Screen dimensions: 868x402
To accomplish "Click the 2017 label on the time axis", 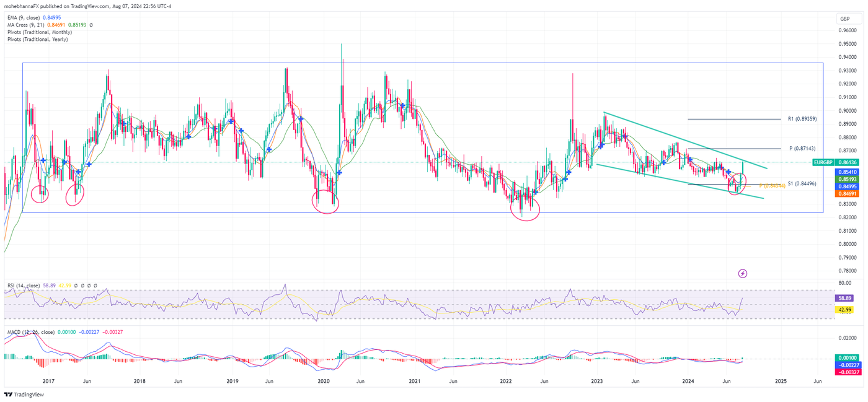I will 48,381.
